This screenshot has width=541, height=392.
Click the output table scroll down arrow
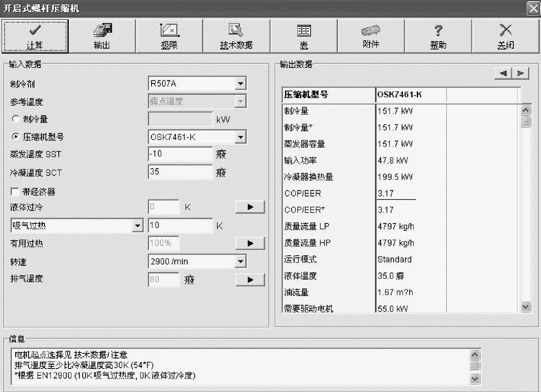(x=525, y=306)
